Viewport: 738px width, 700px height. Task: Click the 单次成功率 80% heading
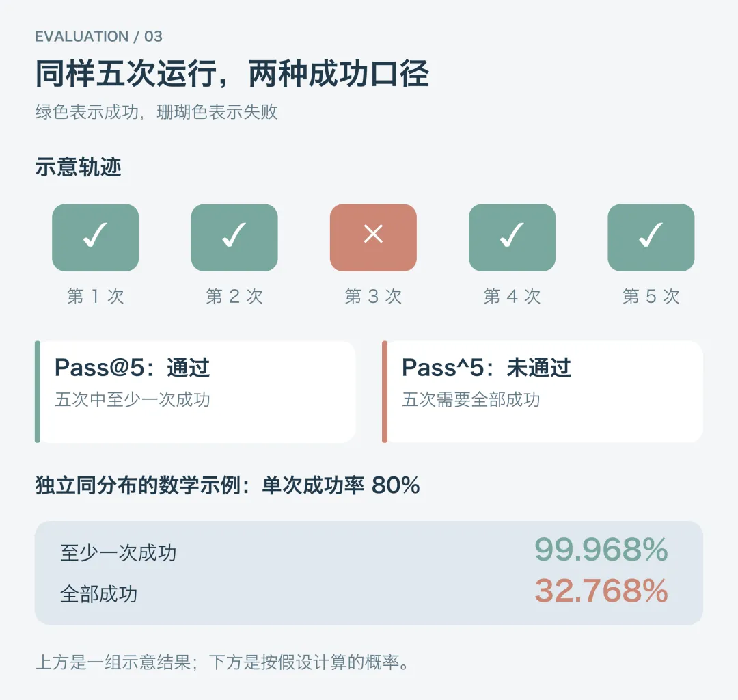(x=341, y=485)
